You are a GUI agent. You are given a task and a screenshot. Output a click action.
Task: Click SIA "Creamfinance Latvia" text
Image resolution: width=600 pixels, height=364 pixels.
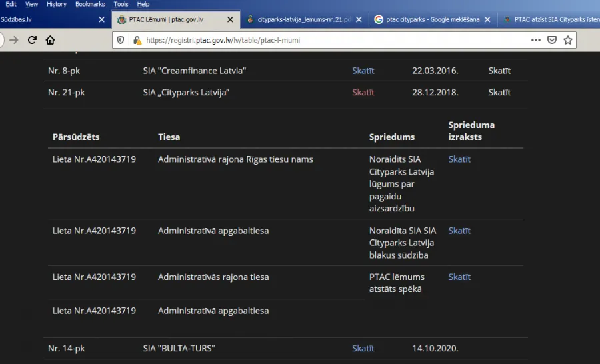(195, 71)
